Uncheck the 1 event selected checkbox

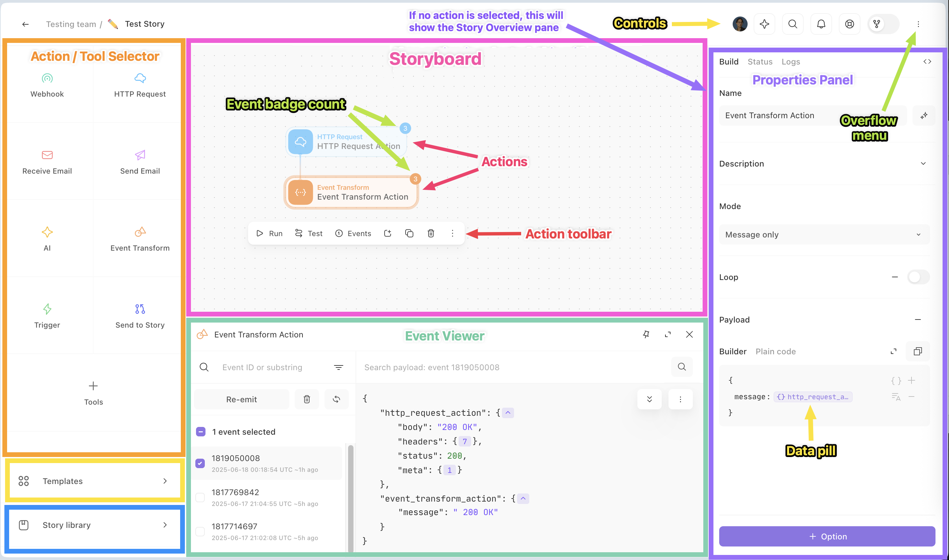[201, 432]
